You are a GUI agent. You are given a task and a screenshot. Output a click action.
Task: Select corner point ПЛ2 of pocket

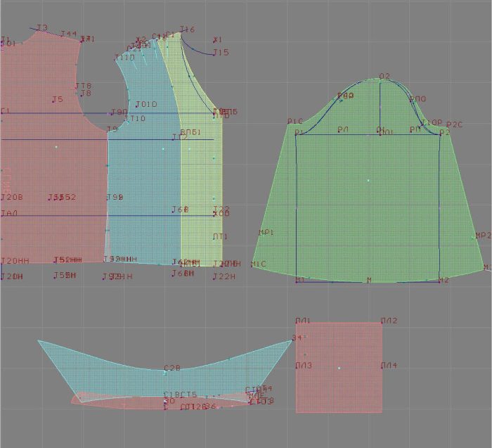[388, 321]
